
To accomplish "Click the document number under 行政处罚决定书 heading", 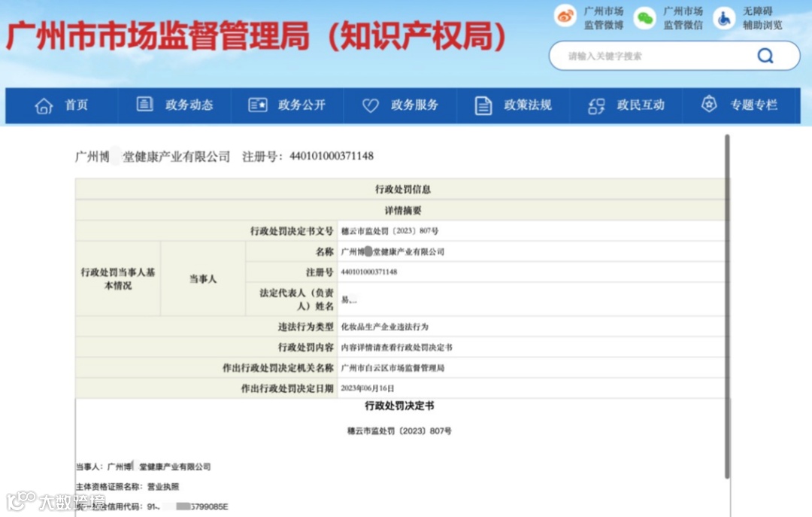I will [x=399, y=431].
